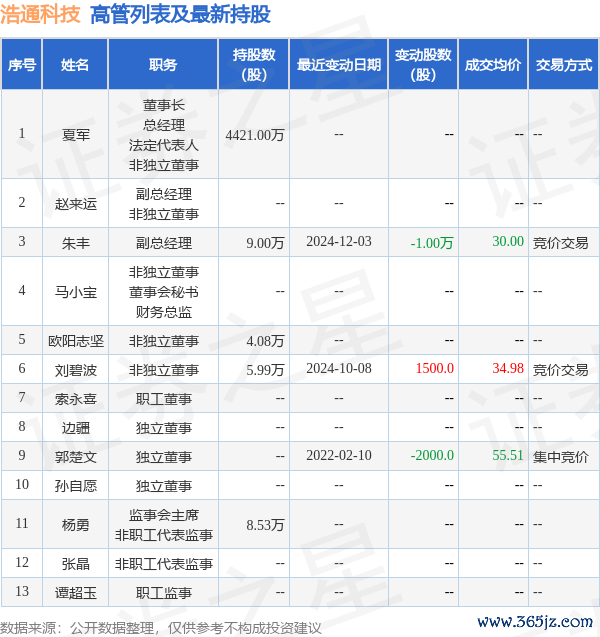Click the 法定代表人 position text
The width and height of the screenshot is (600, 637).
click(x=164, y=145)
